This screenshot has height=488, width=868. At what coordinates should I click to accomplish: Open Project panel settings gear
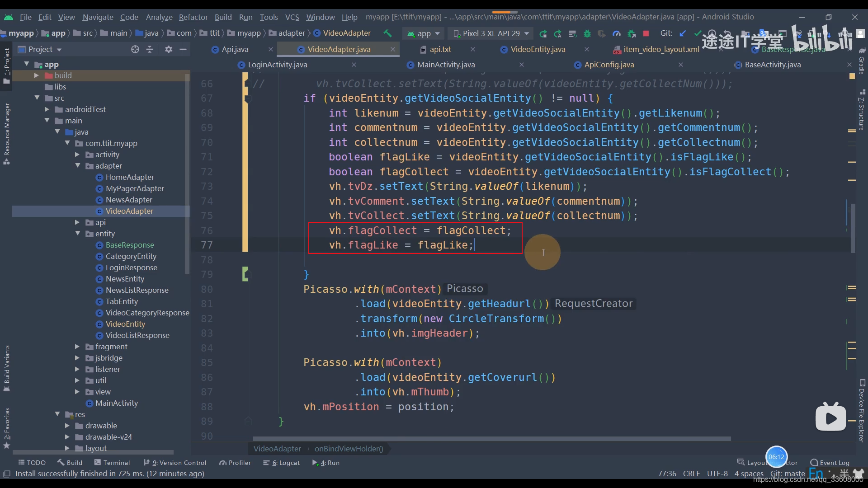169,49
